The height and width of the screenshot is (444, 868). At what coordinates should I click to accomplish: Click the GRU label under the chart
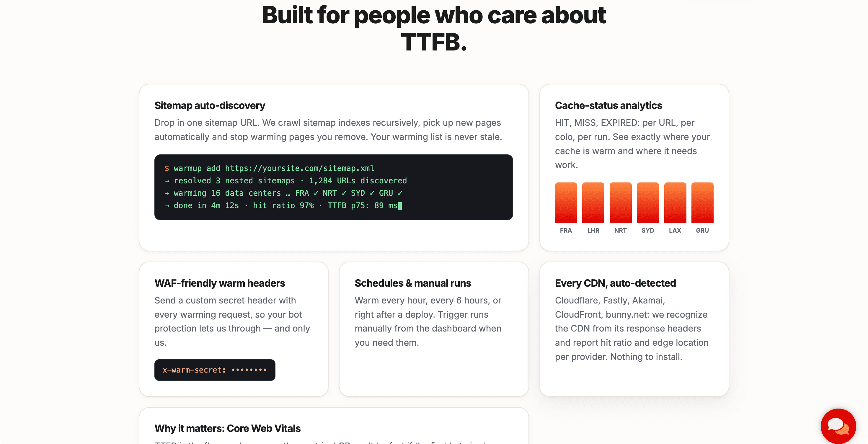point(702,231)
